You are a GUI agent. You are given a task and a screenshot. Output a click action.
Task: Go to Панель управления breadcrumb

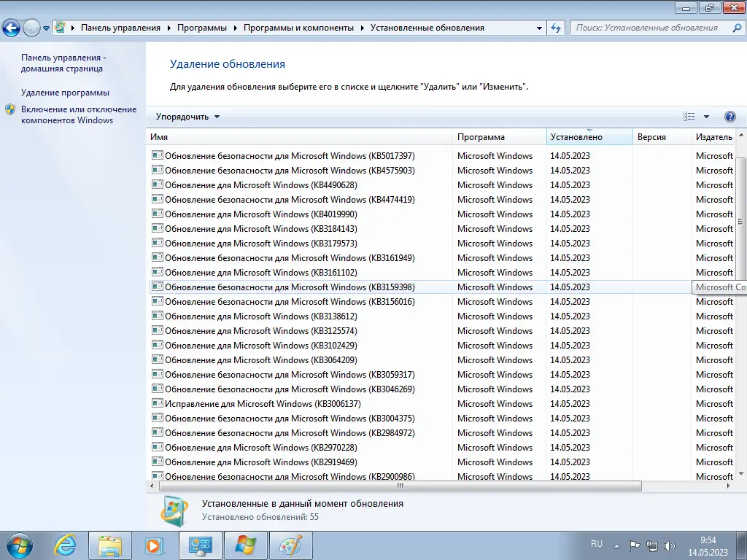120,28
